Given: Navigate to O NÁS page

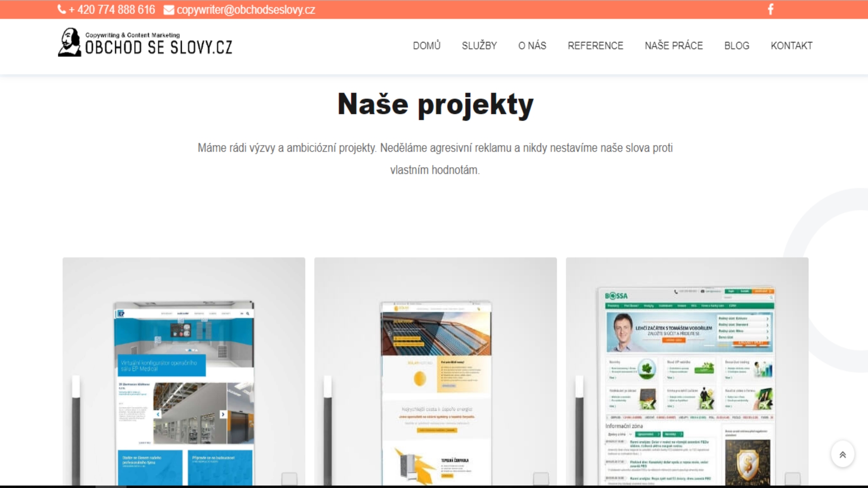Looking at the screenshot, I should point(532,46).
